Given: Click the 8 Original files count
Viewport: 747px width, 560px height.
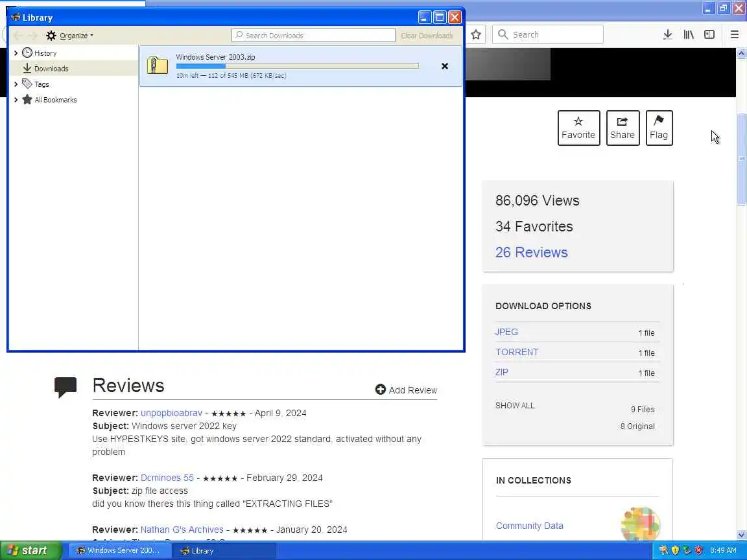Looking at the screenshot, I should 637,426.
